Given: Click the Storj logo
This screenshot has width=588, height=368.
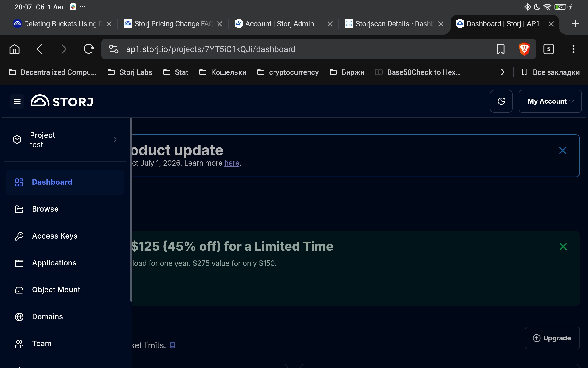Looking at the screenshot, I should 62,101.
